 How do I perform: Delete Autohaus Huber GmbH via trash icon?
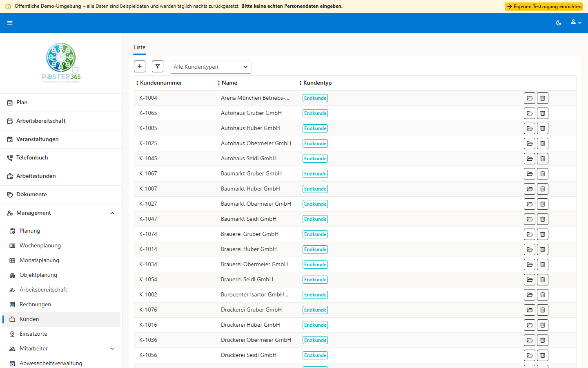(543, 128)
